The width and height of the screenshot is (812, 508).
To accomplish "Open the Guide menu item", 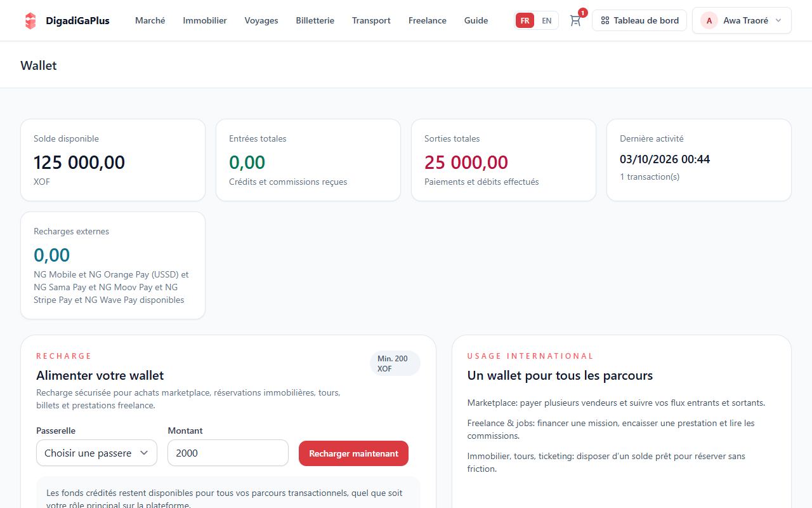I will pos(476,20).
